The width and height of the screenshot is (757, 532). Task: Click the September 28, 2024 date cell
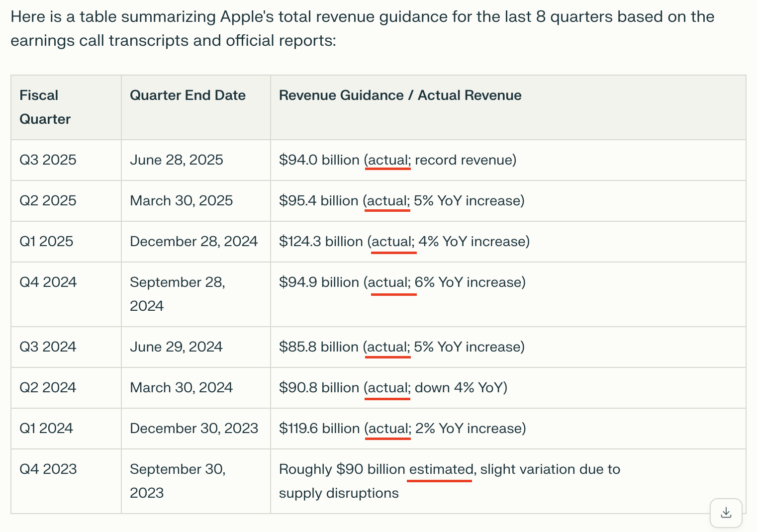point(177,294)
